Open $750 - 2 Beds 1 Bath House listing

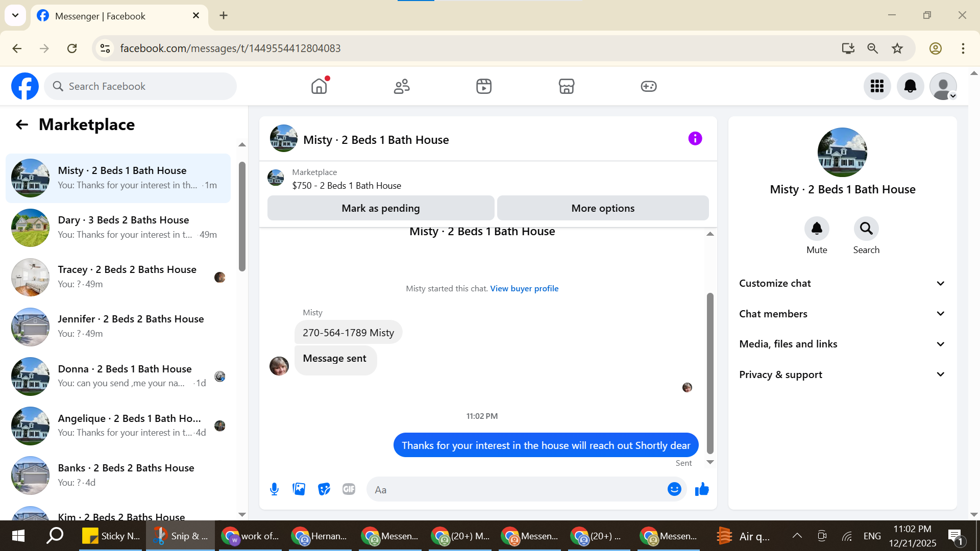[347, 186]
